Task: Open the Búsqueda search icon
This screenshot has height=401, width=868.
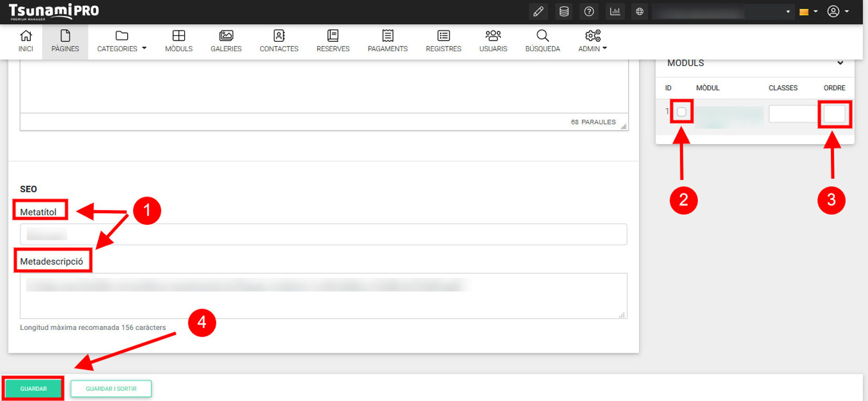Action: click(542, 41)
